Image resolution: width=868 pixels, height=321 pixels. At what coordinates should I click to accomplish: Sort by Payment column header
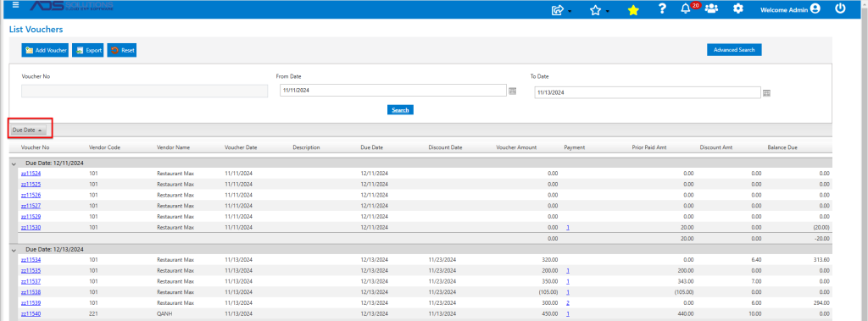[x=575, y=147]
